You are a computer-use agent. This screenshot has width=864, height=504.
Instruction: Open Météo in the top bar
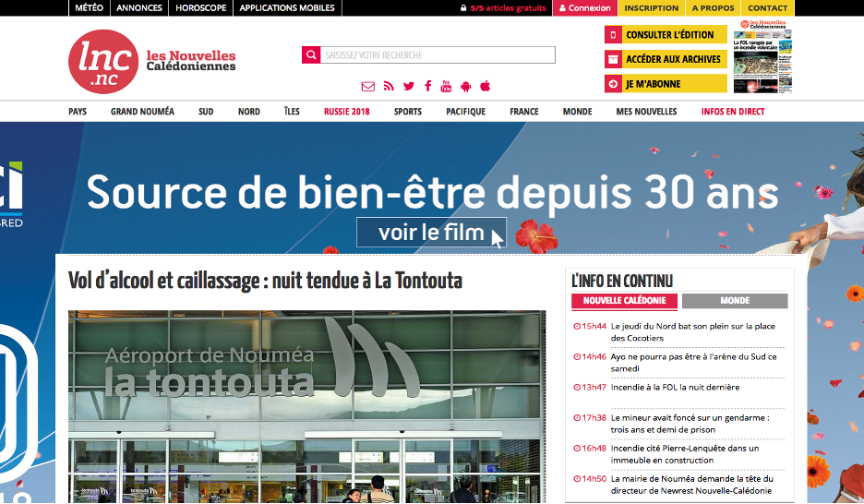pos(89,7)
